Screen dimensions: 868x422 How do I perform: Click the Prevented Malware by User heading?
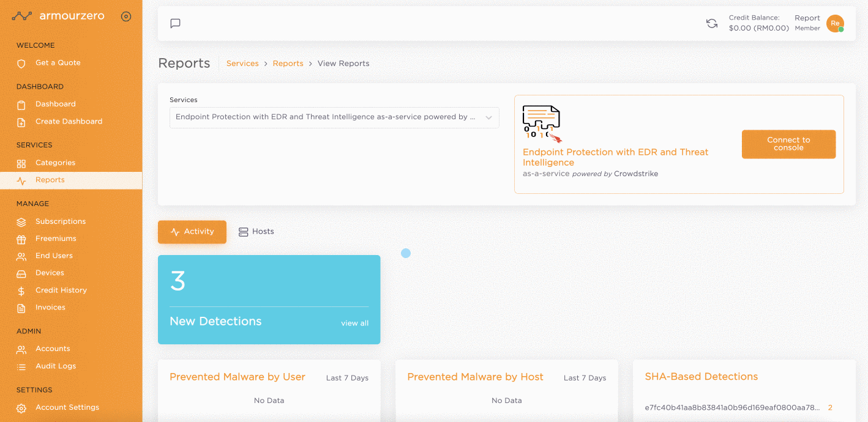point(238,377)
